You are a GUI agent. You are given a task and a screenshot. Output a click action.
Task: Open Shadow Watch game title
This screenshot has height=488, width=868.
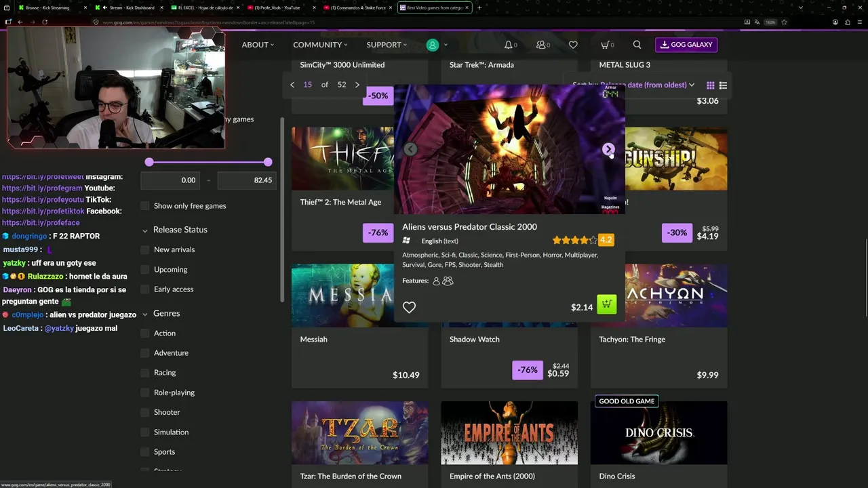pos(474,340)
